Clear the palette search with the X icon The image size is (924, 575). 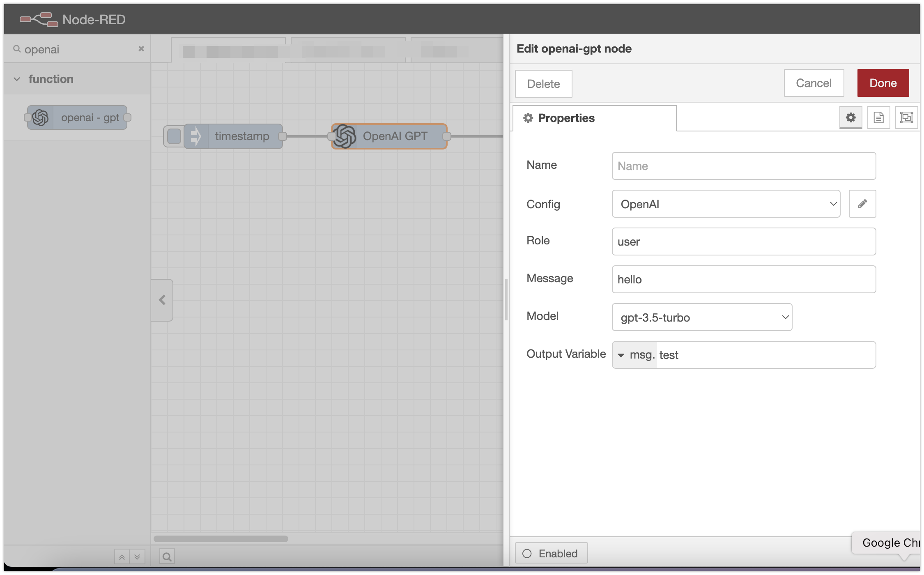tap(141, 49)
